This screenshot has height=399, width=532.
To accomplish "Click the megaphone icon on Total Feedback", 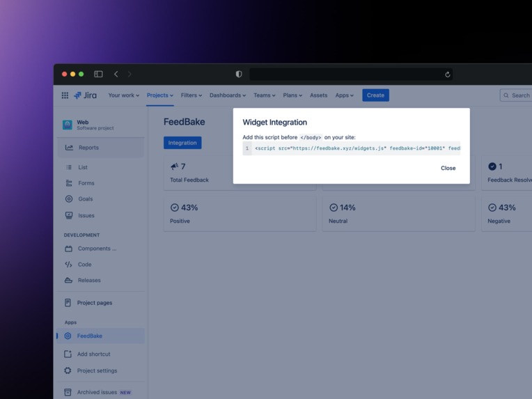I will click(x=174, y=166).
